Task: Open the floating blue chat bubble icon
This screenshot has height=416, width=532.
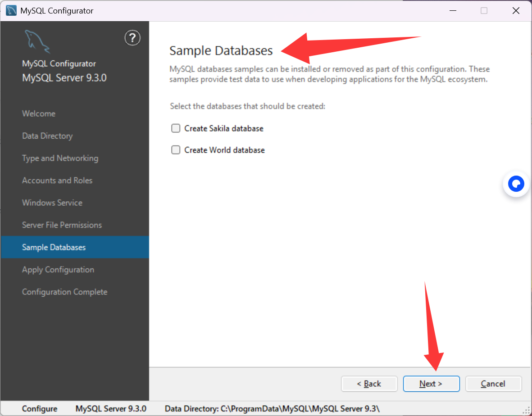Action: pyautogui.click(x=516, y=184)
